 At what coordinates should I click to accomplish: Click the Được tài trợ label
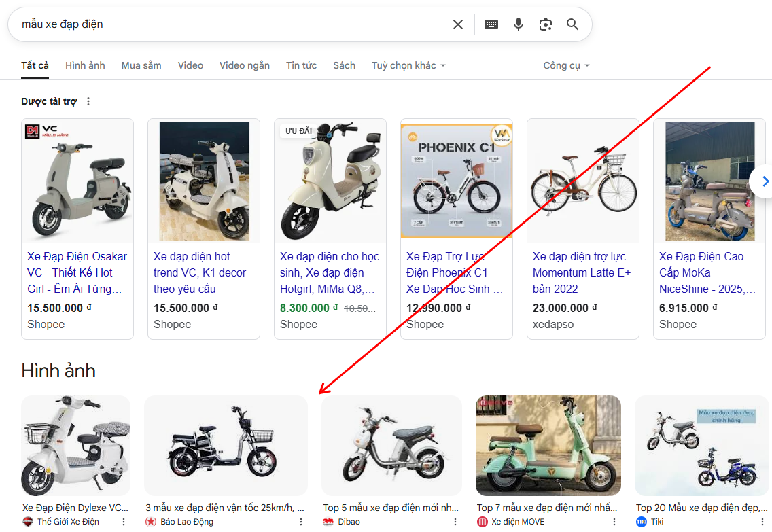(49, 101)
